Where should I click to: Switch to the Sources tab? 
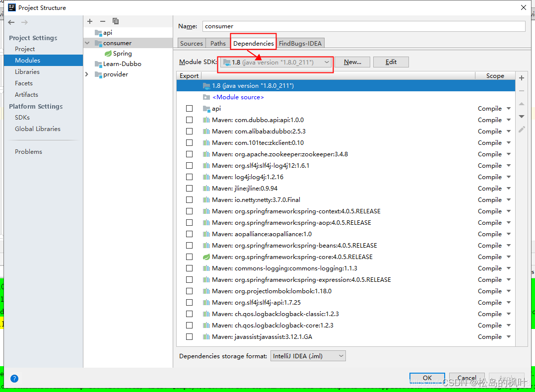click(191, 43)
